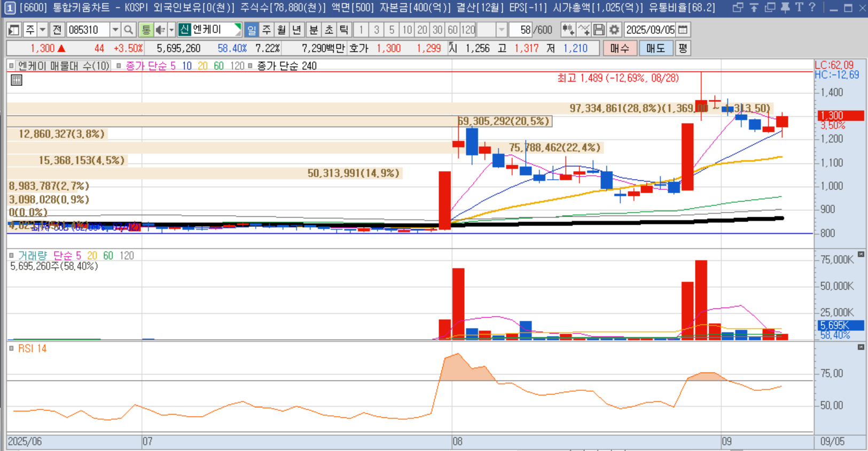Click the 평 valuation button
The width and height of the screenshot is (868, 451).
coord(683,48)
